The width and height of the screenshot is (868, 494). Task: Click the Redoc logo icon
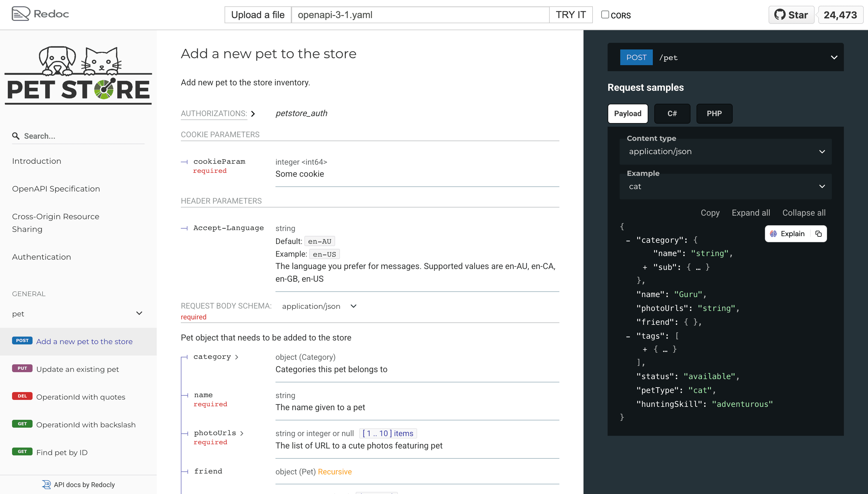(x=21, y=14)
